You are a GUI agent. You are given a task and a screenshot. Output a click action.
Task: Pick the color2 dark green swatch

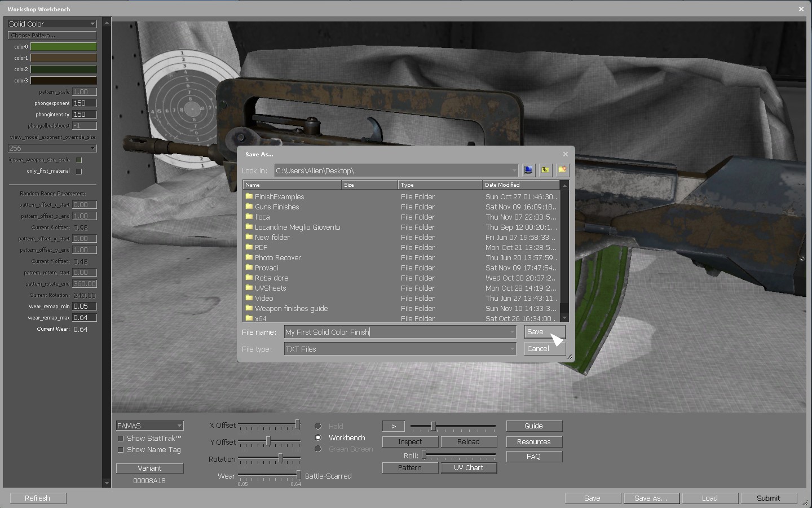pyautogui.click(x=64, y=69)
